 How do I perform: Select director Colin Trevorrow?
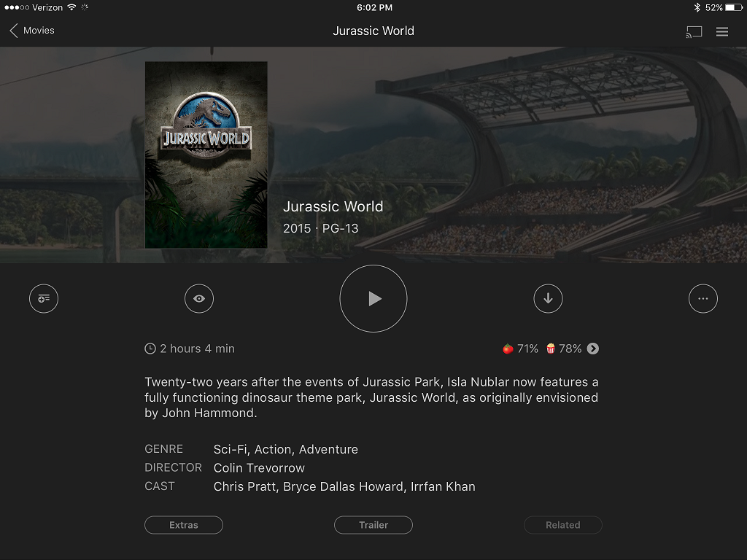pyautogui.click(x=259, y=468)
